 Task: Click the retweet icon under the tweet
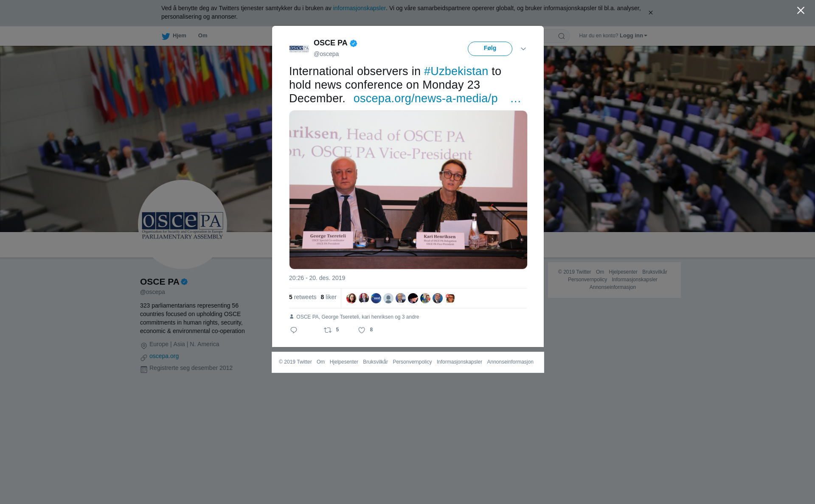tap(328, 330)
